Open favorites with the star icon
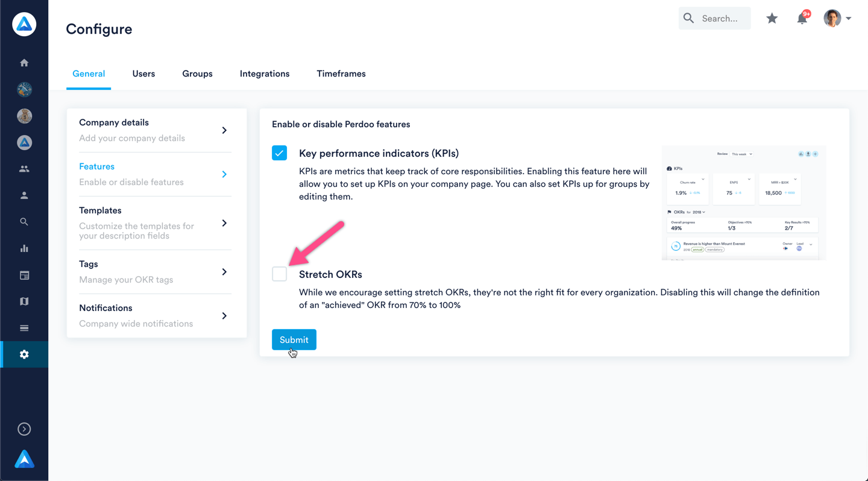 coord(772,19)
